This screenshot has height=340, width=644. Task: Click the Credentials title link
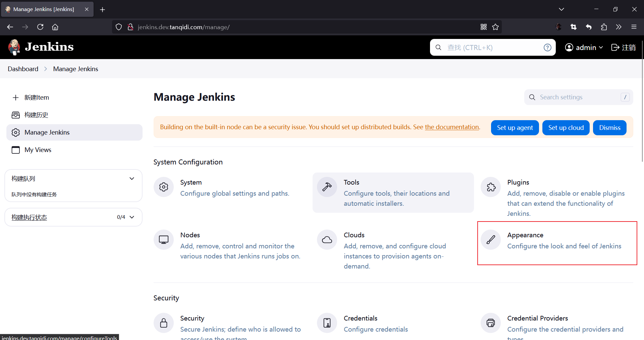361,319
